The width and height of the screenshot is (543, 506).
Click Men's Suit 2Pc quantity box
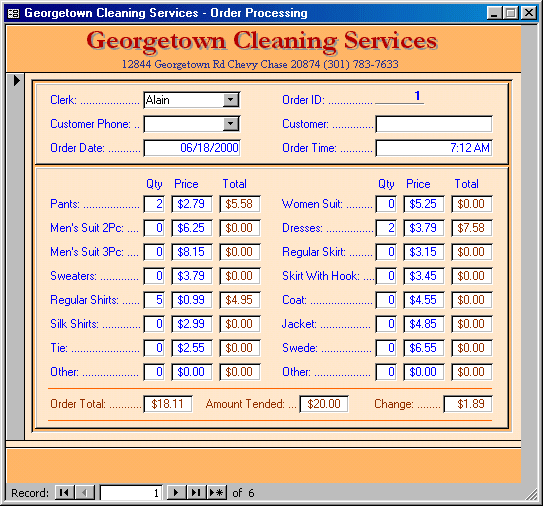coord(154,228)
